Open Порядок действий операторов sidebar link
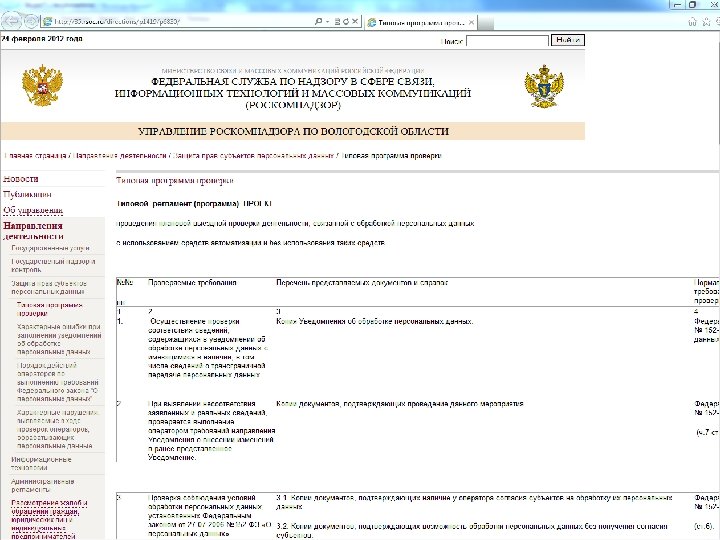Image resolution: width=720 pixels, height=540 pixels. 58,382
